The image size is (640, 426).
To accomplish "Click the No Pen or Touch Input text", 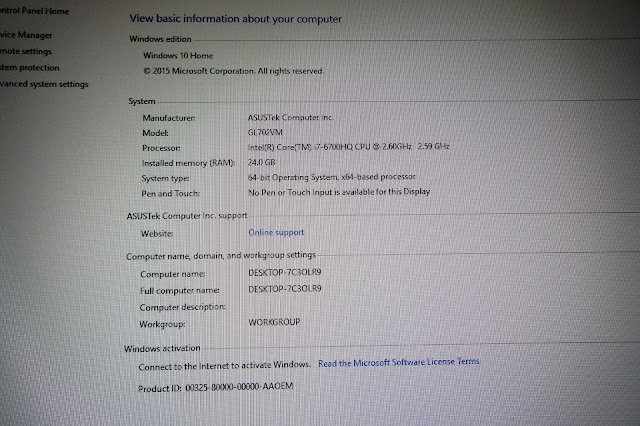I will tap(339, 192).
